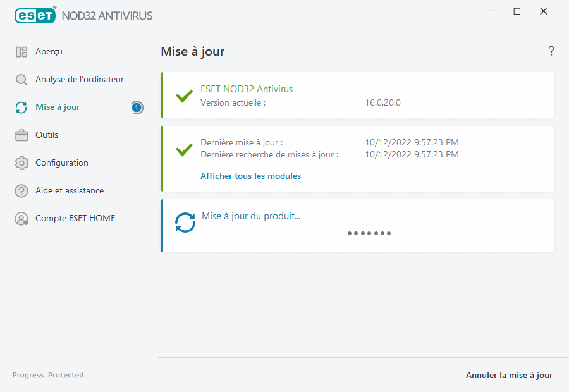The image size is (569, 392).
Task: Click the ESET logo in title bar
Action: [x=35, y=15]
